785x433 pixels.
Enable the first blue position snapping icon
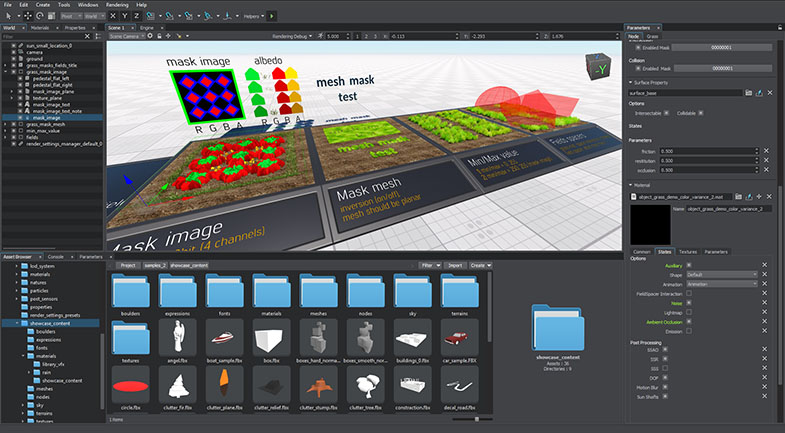pos(150,16)
